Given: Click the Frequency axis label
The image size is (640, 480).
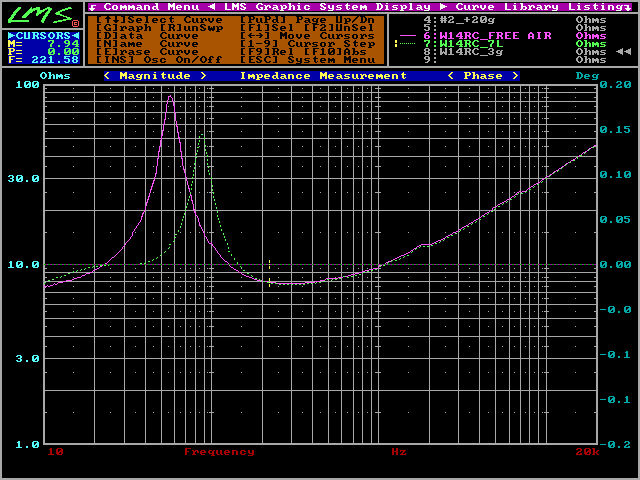Looking at the screenshot, I should point(219,452).
